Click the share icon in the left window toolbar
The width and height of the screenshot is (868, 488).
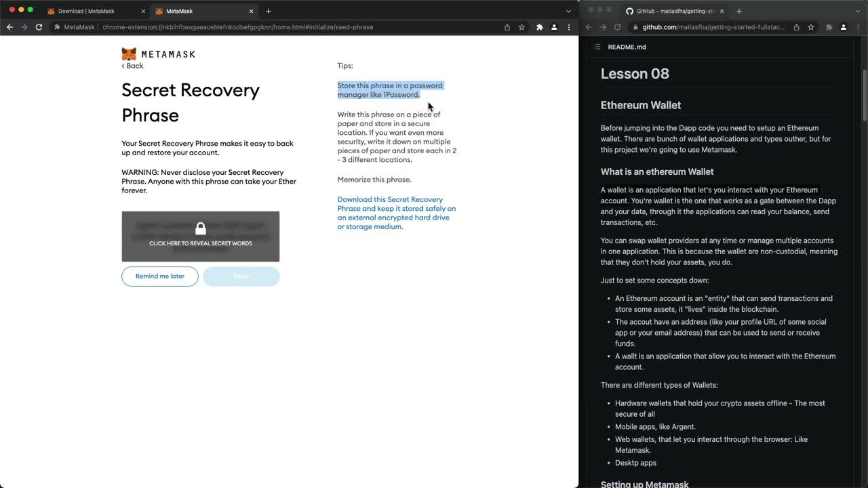(507, 27)
